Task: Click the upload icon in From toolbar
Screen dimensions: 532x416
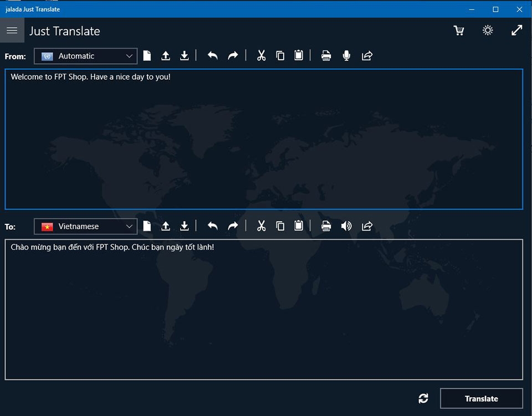Action: point(165,55)
